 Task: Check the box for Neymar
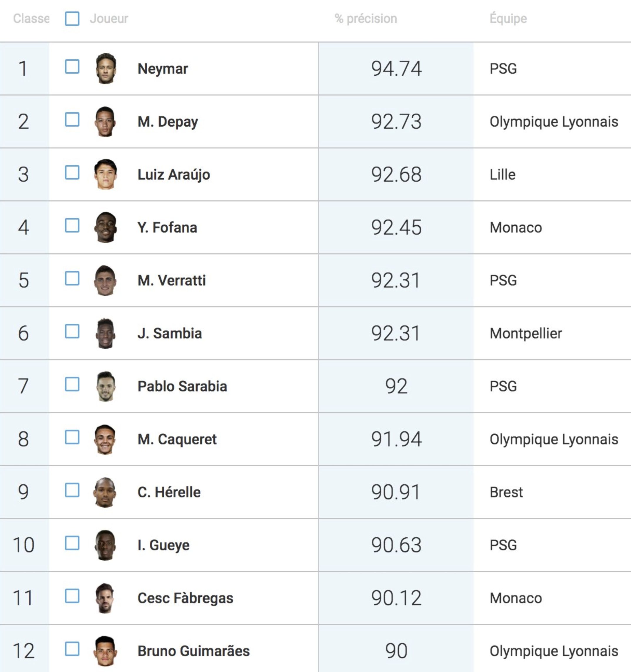72,66
